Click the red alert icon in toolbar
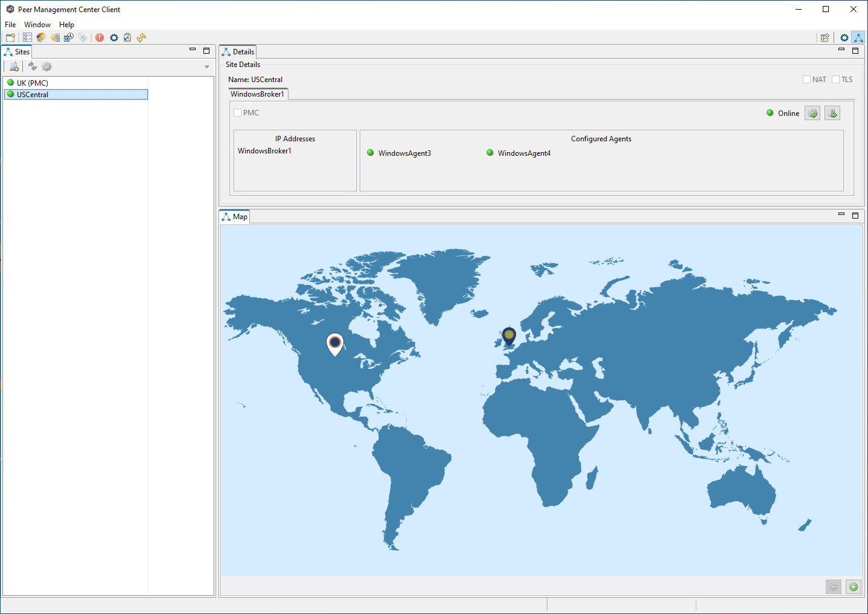The image size is (868, 614). pos(100,37)
